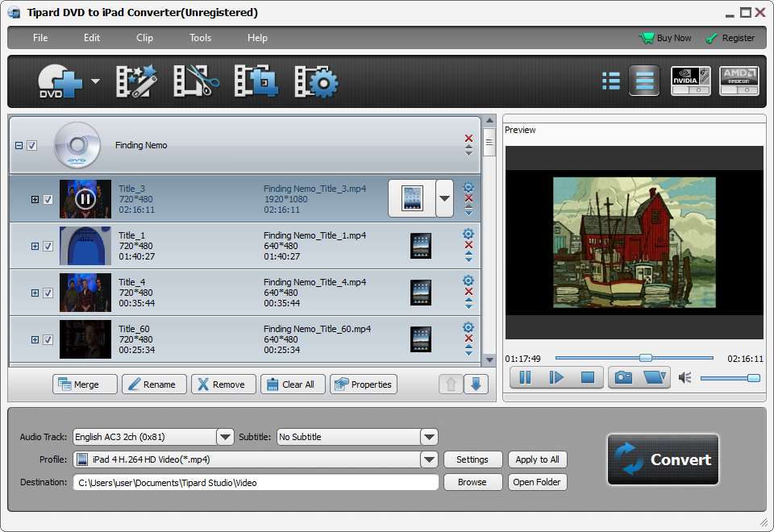The image size is (774, 532).
Task: Delete Title_1 with its red X
Action: 469,245
